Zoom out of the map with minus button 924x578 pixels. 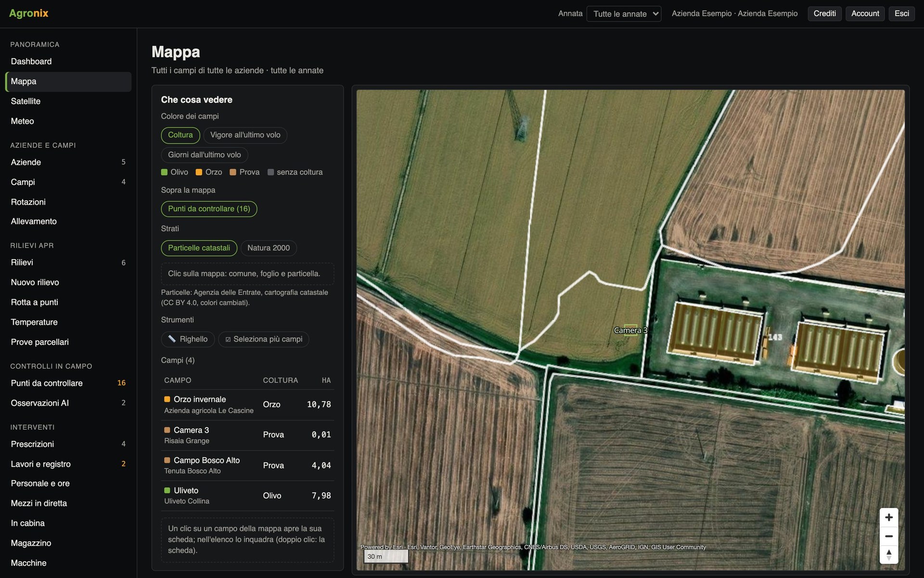pyautogui.click(x=888, y=536)
